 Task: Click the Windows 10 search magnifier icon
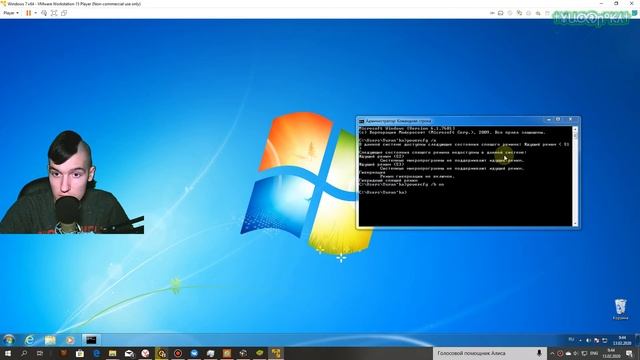click(24, 353)
